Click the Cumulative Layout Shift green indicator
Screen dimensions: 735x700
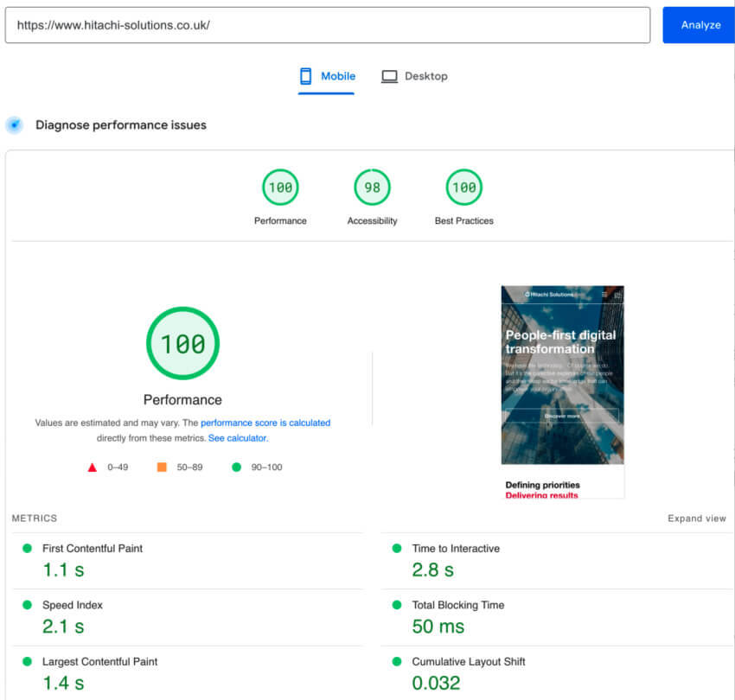click(x=397, y=662)
